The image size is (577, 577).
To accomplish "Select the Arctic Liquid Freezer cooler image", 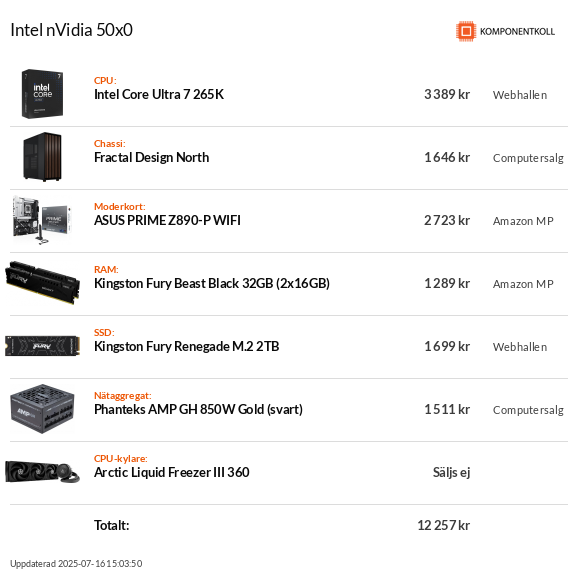I will coord(42,472).
